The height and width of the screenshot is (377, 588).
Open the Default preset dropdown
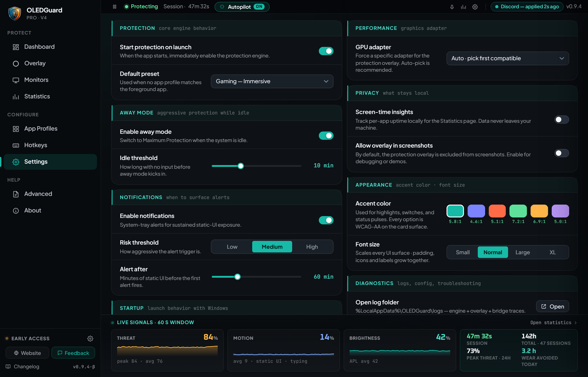point(272,81)
